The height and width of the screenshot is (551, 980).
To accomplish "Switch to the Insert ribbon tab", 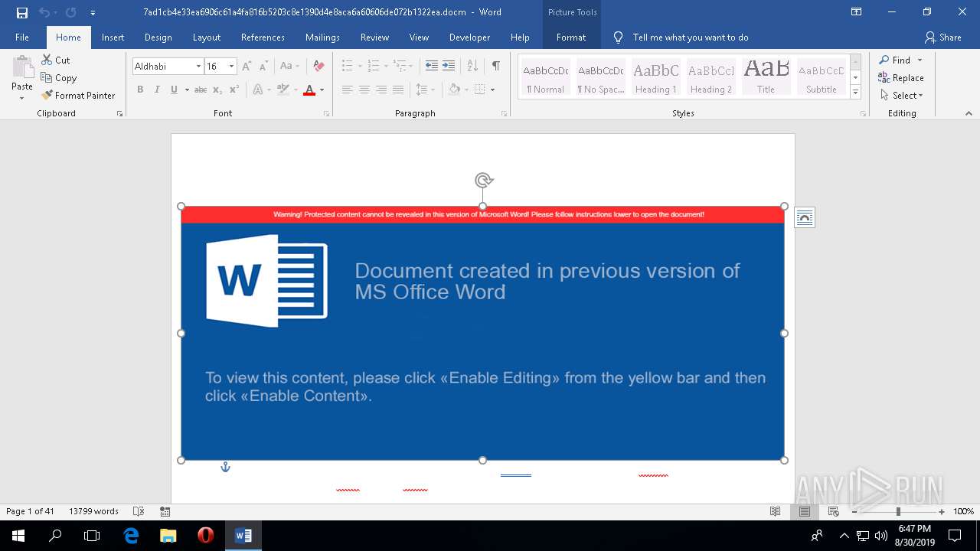I will [113, 37].
